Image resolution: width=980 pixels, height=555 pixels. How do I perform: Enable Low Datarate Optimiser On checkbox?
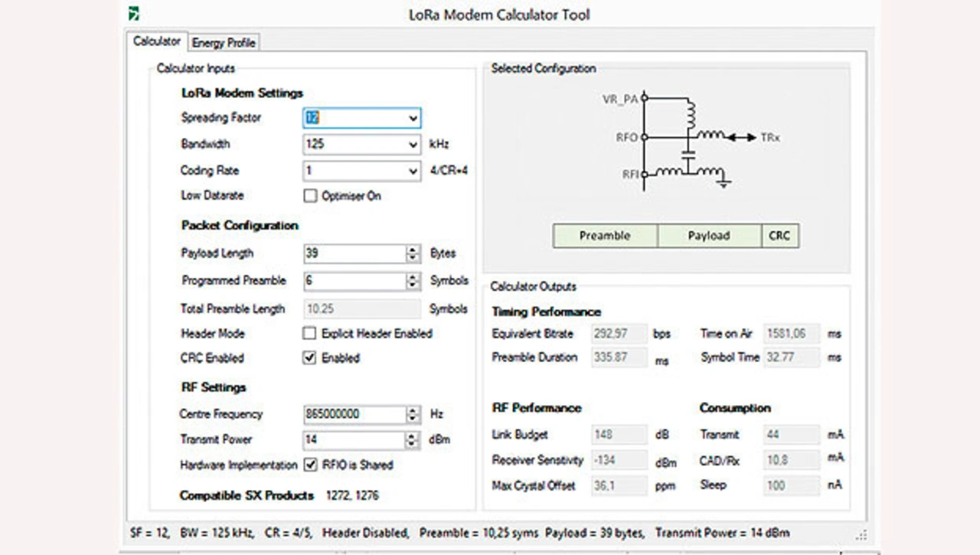pos(310,196)
